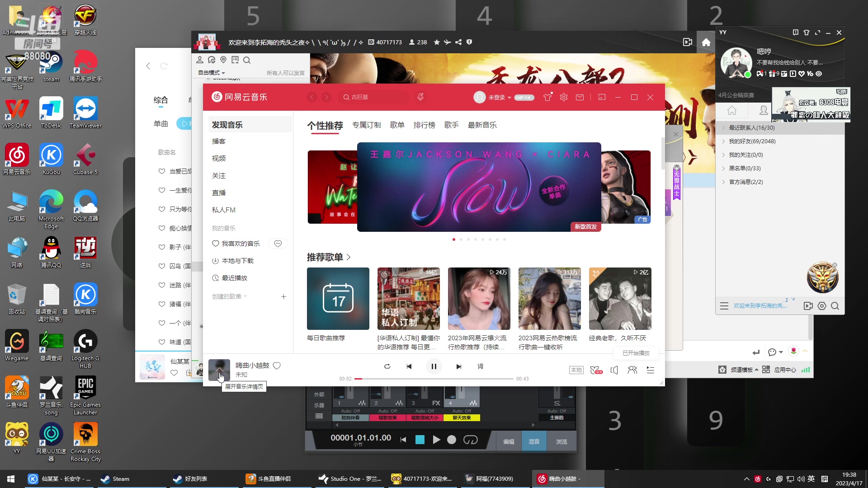Open the listen-together people icon

tap(632, 370)
